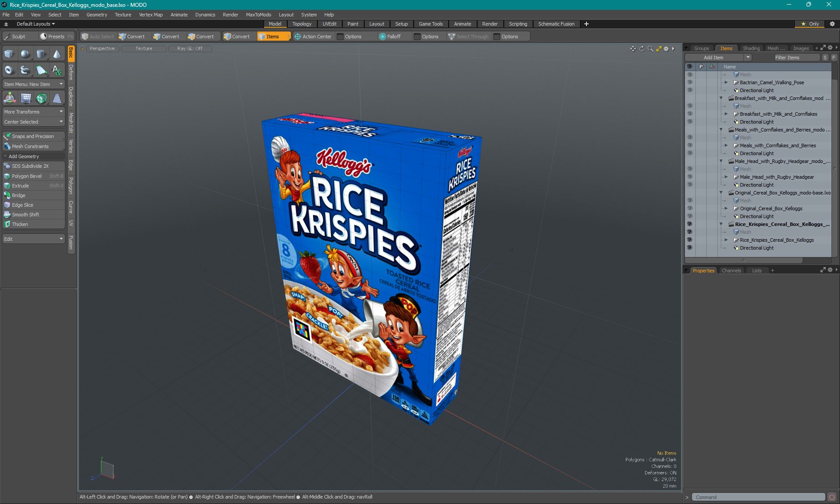Toggle visibility of Rice_Krispies_Cereal_Box_Kelloggs item
Image resolution: width=840 pixels, height=504 pixels.
[689, 240]
